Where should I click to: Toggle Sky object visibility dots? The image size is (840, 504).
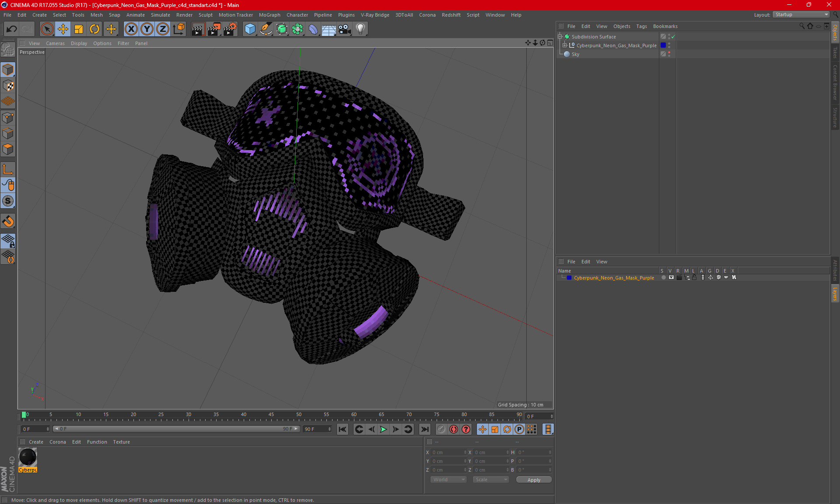669,54
